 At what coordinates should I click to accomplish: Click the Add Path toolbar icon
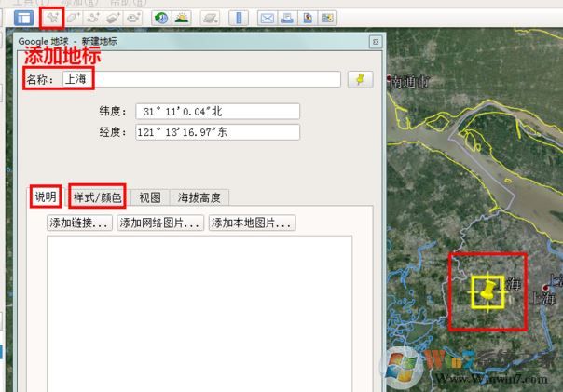(x=93, y=18)
